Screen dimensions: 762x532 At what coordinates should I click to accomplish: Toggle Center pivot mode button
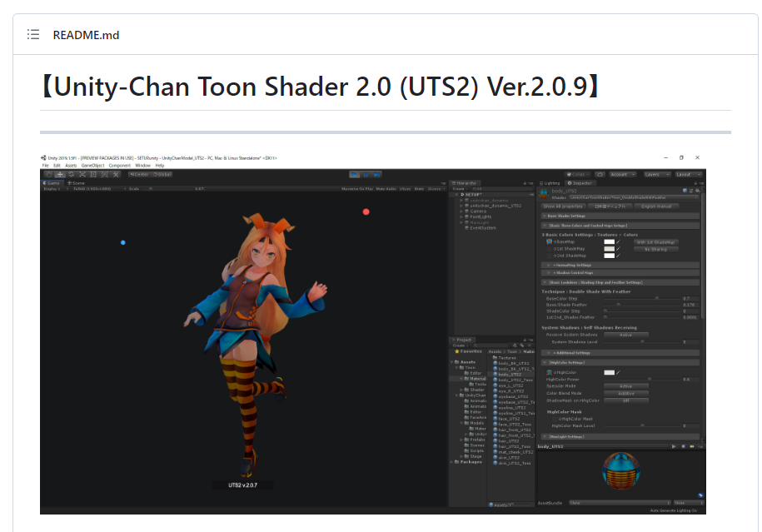139,174
